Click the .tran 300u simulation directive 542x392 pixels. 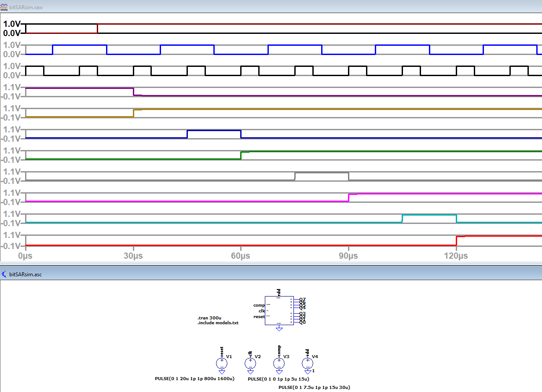point(209,318)
